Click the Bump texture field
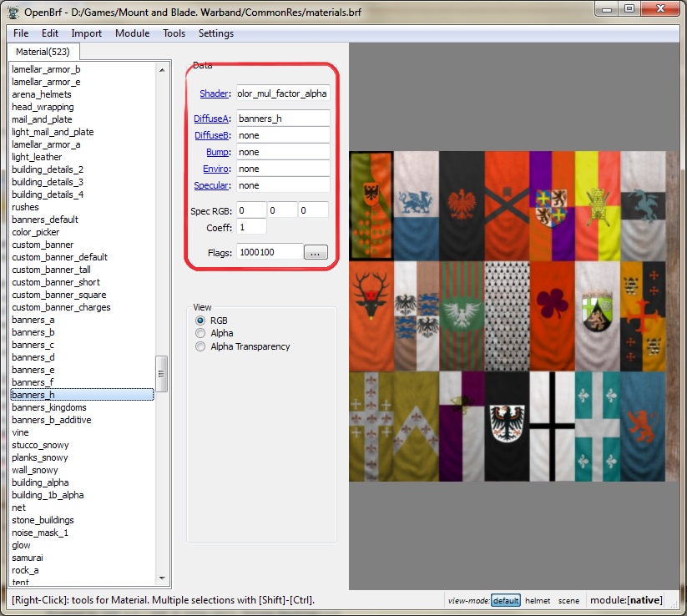687x616 pixels. [283, 152]
